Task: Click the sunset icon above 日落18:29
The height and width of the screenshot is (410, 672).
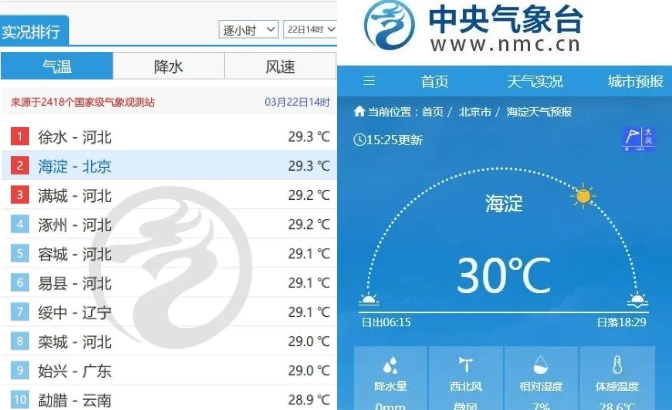Action: coord(637,300)
